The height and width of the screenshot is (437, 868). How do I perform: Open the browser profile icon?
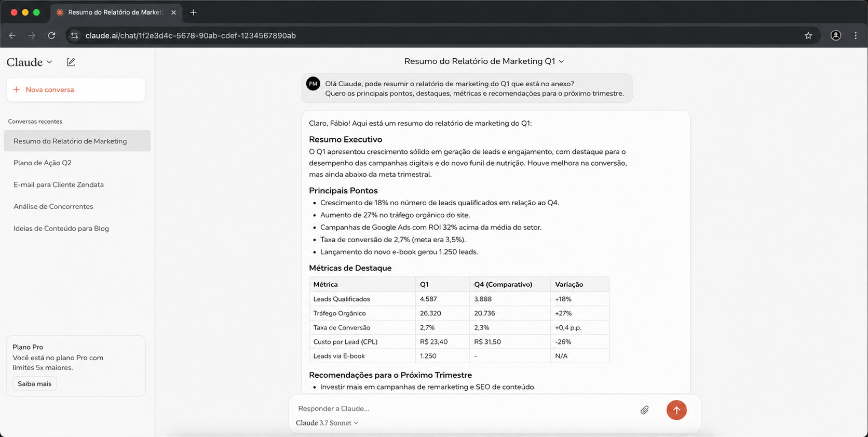tap(836, 35)
